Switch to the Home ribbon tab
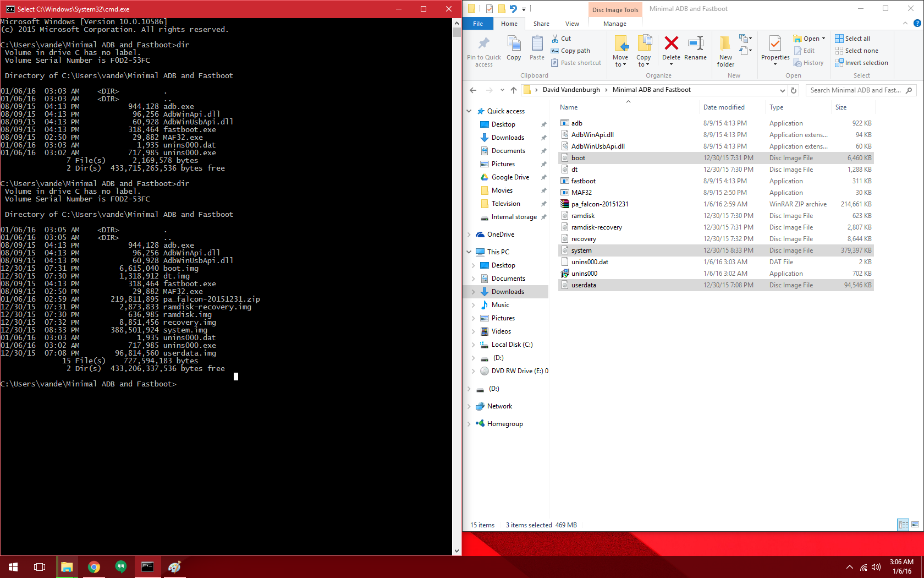924x578 pixels. (x=509, y=24)
